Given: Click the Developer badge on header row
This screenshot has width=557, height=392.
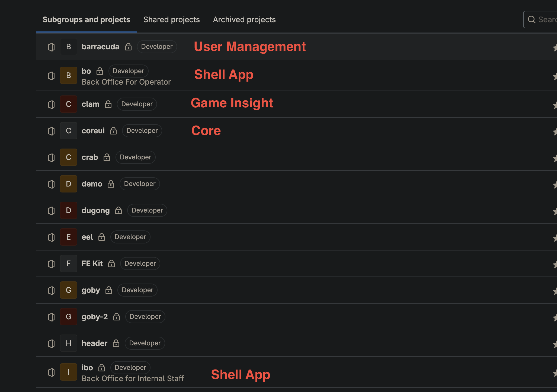Looking at the screenshot, I should pyautogui.click(x=145, y=343).
